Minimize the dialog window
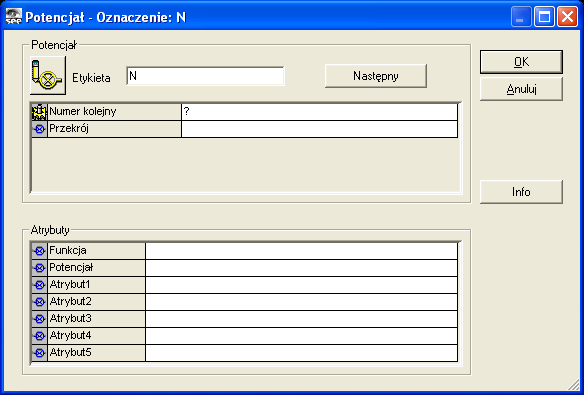This screenshot has width=584, height=395. tap(521, 17)
